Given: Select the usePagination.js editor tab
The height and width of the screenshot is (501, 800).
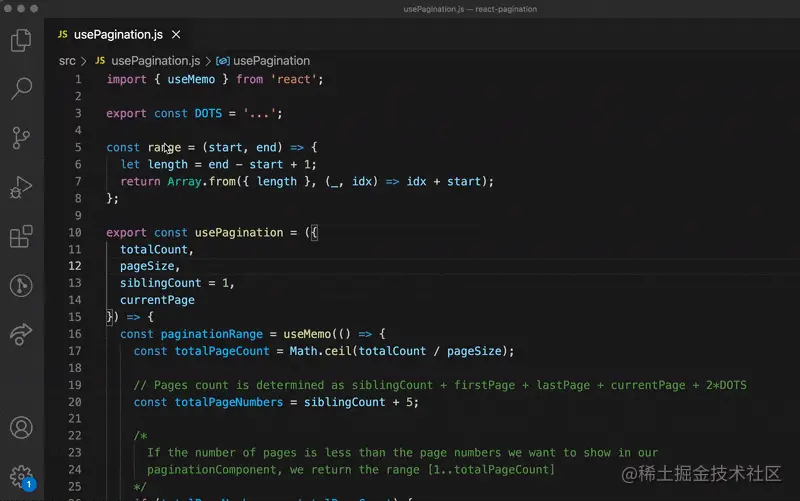Looking at the screenshot, I should coord(119,34).
